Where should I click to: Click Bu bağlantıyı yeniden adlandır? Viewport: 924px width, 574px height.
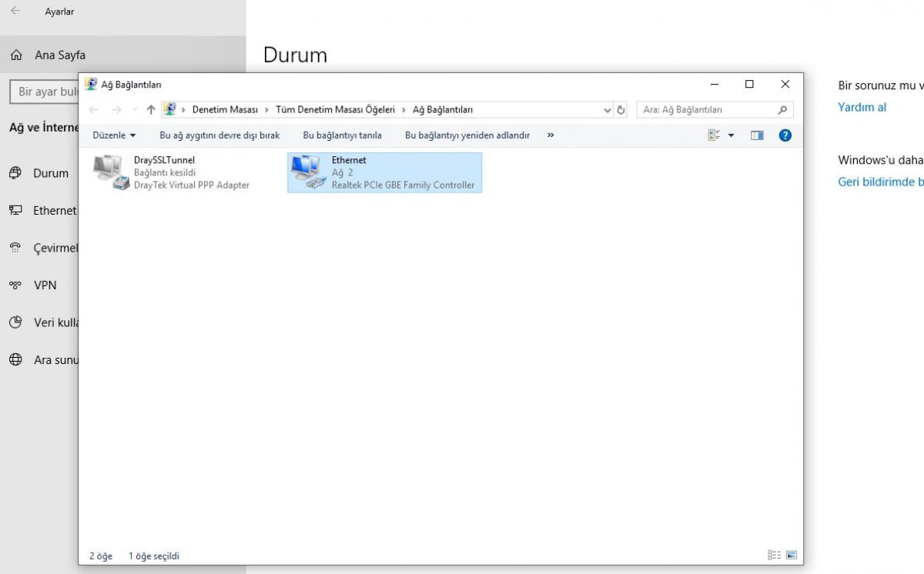click(x=467, y=135)
